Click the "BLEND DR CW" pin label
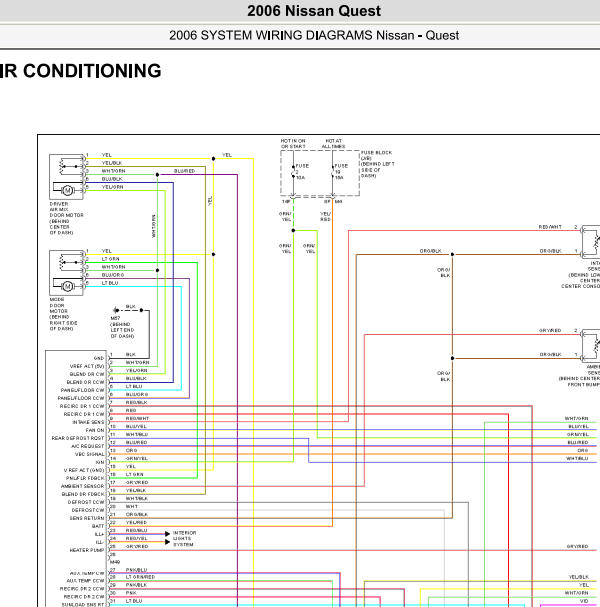 pyautogui.click(x=87, y=374)
